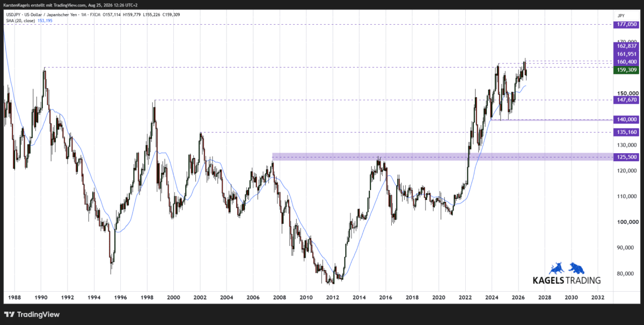This screenshot has height=325, width=644.
Task: Click the purple 125,500 support zone band
Action: [442, 157]
